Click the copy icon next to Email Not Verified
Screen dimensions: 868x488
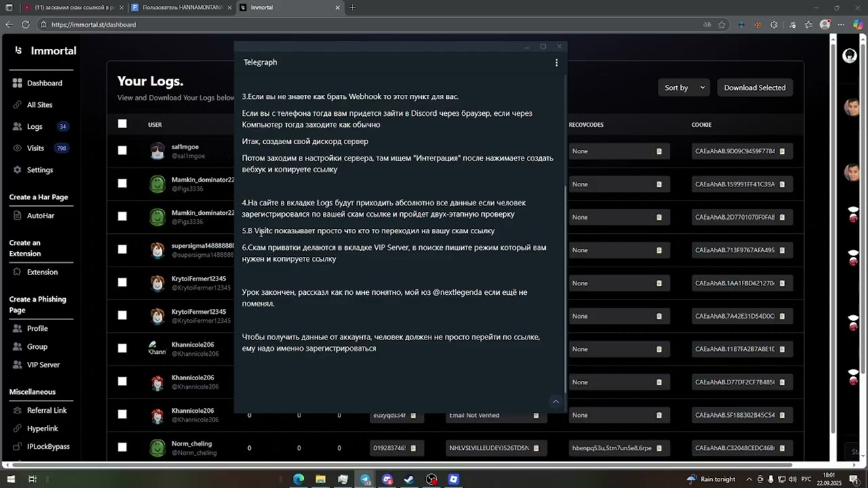coord(536,415)
